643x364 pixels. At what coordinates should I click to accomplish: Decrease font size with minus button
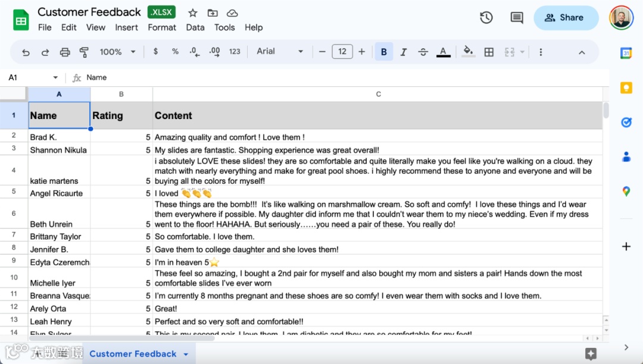[322, 52]
